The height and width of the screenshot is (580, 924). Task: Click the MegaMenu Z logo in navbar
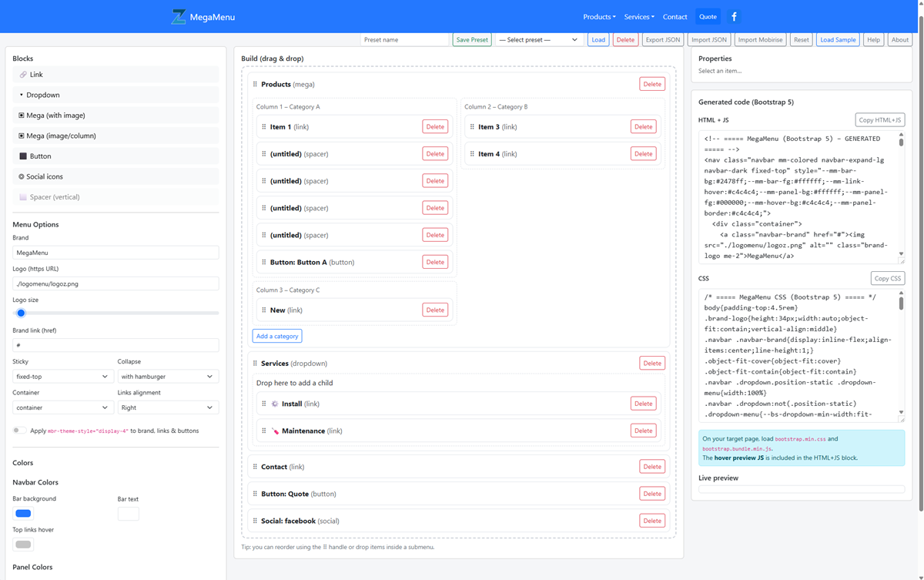[x=179, y=16]
